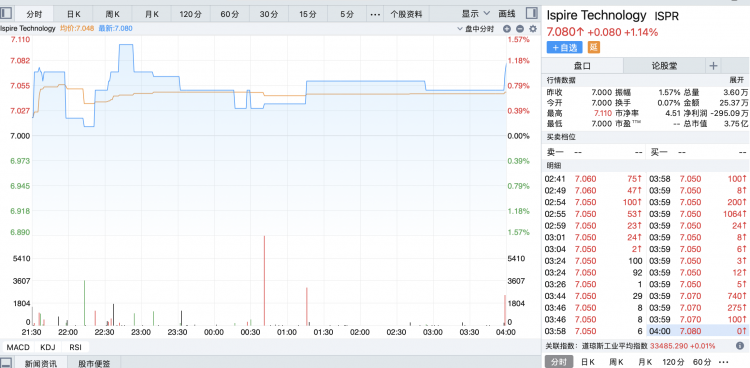Click the tallest red volume bar at 00:40
Viewport: 750px width, 368px height.
tap(264, 280)
